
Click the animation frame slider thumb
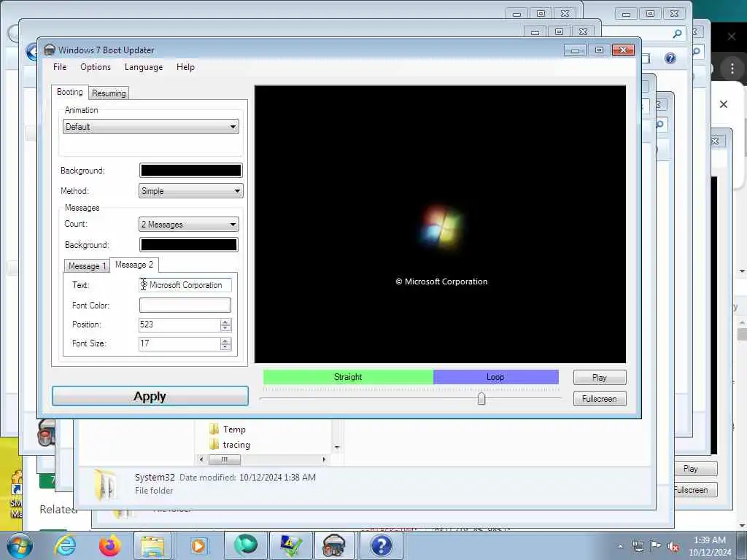tap(481, 398)
